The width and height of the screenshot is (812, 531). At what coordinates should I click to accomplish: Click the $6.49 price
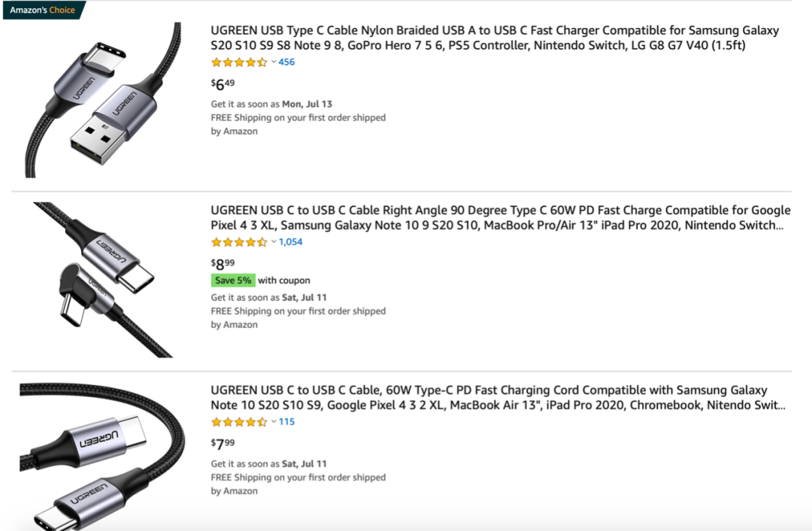223,84
